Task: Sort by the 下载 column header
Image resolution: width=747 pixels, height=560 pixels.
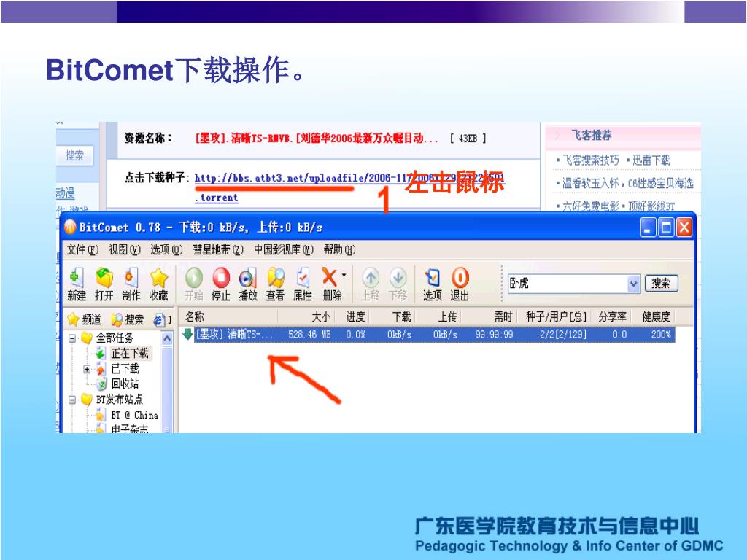Action: [393, 316]
